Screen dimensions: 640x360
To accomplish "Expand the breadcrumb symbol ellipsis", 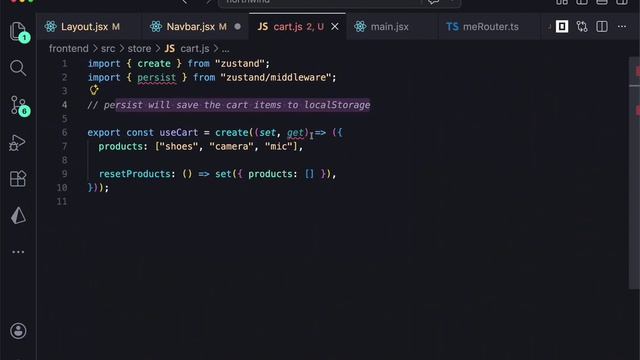I will tap(225, 49).
